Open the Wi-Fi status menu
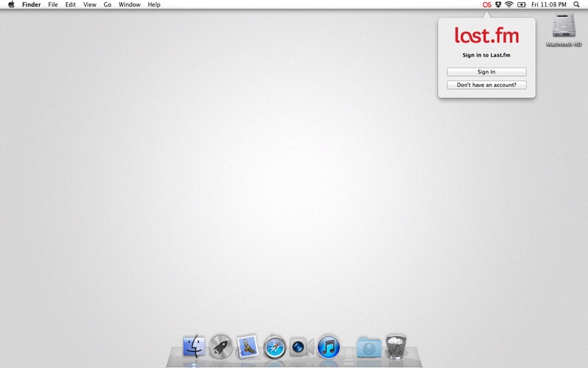Viewport: 588px width, 368px height. point(509,4)
